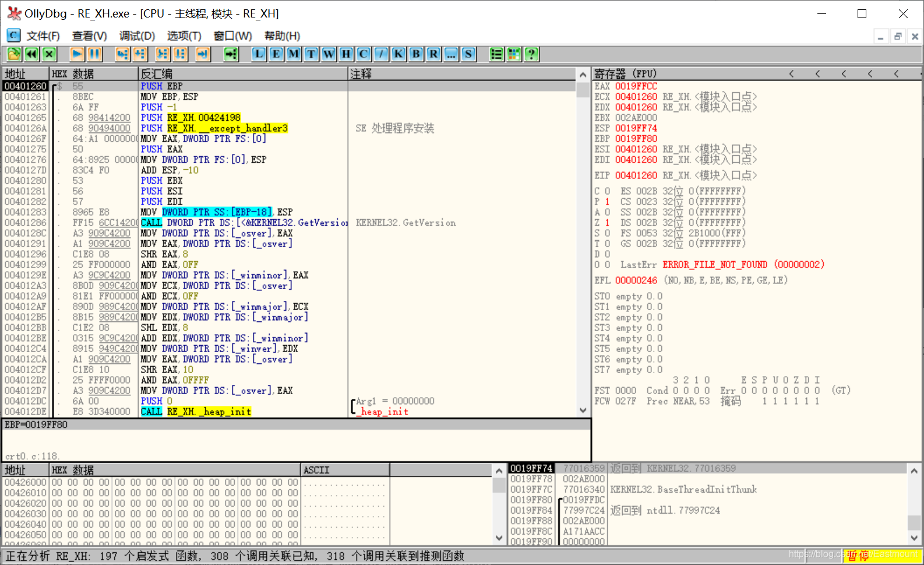Open Executable modules with E icon
924x565 pixels.
276,54
